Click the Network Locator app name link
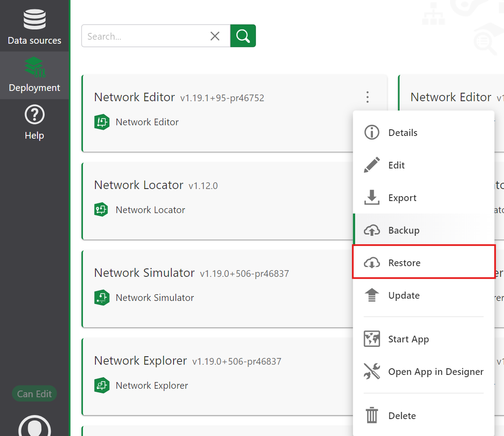Screen dimensions: 504x436 tap(150, 210)
